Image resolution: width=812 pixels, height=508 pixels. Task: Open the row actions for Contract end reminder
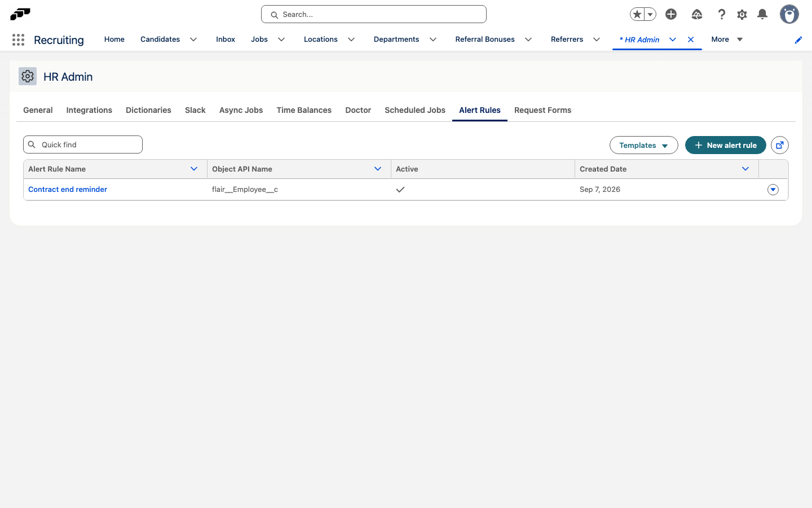[x=773, y=190]
